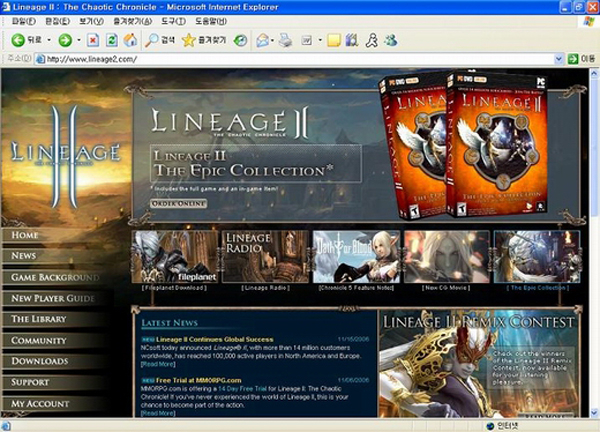Click the Stop loading icon
This screenshot has height=432, width=600.
(x=93, y=40)
